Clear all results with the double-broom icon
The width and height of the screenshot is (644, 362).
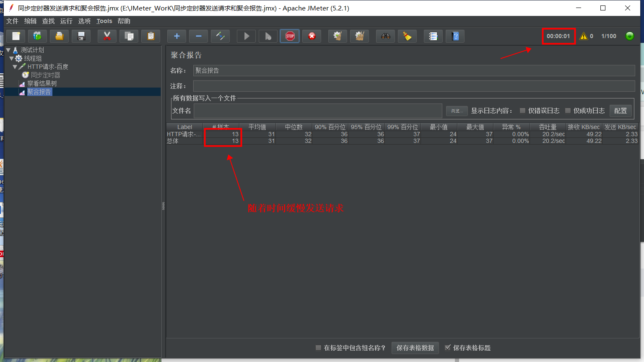(359, 36)
